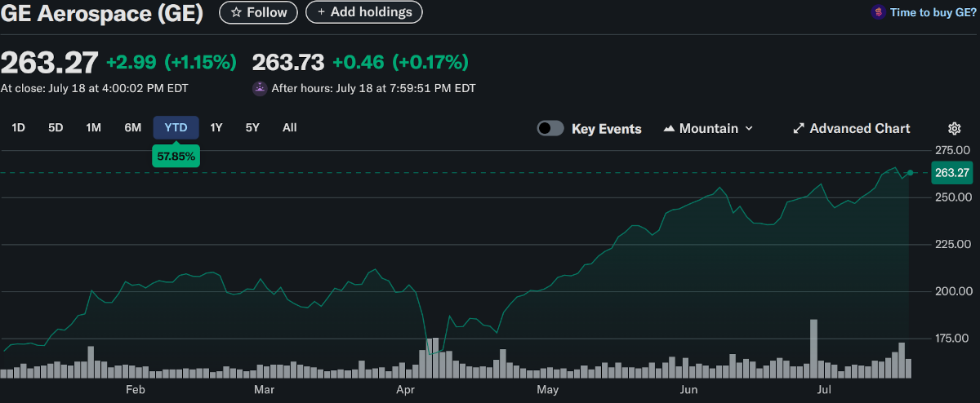This screenshot has height=403, width=980.
Task: Click the 275.00 price axis label
Action: coord(952,150)
